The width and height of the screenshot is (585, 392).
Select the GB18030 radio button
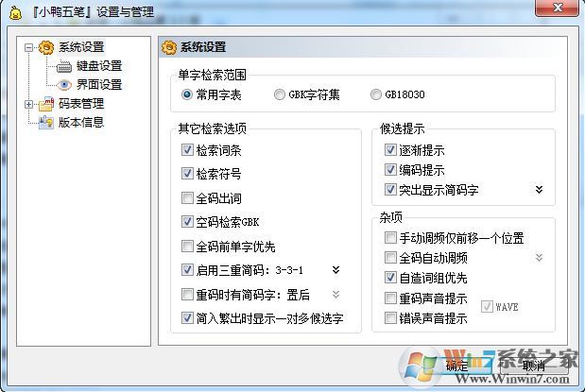pos(376,94)
